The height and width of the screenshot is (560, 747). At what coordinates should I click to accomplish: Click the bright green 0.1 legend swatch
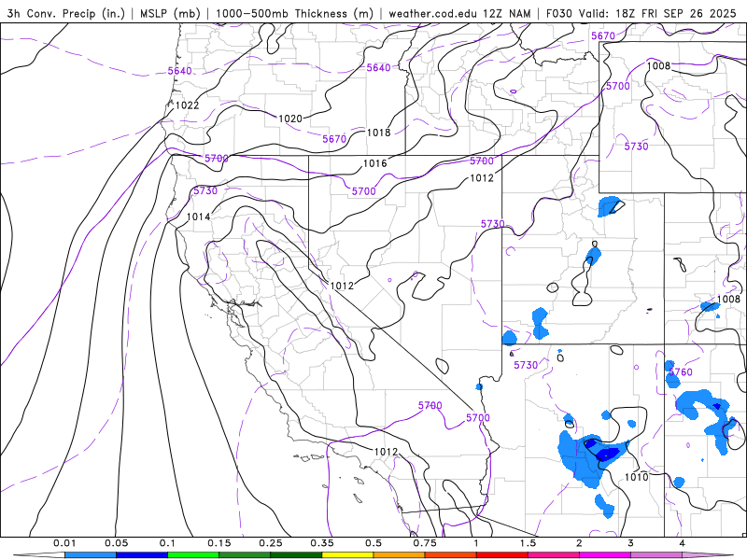click(193, 555)
